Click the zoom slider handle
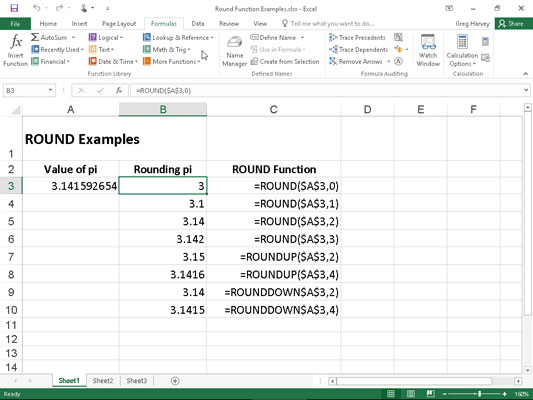This screenshot has height=400, width=533. tap(479, 394)
